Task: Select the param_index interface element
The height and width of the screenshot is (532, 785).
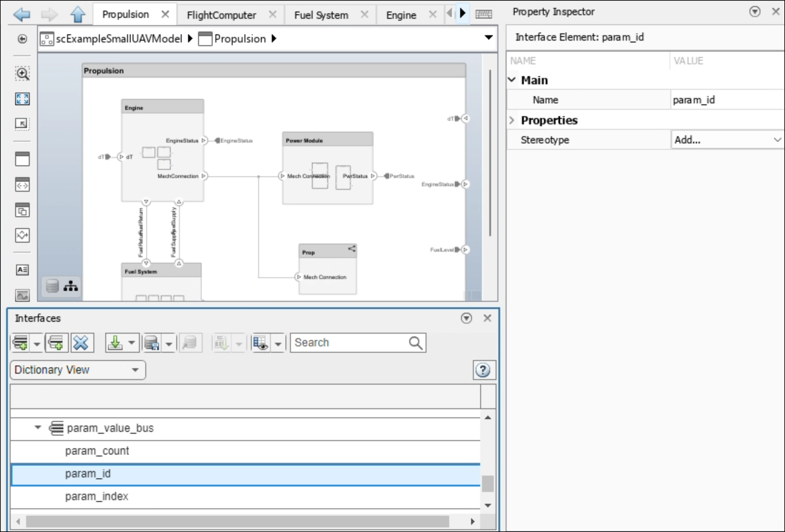Action: (x=97, y=497)
